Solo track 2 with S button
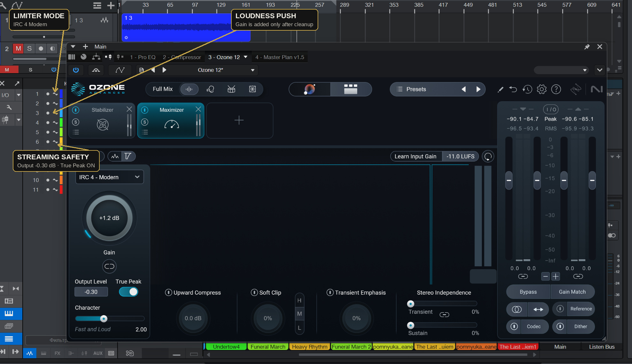The image size is (632, 364). [29, 49]
